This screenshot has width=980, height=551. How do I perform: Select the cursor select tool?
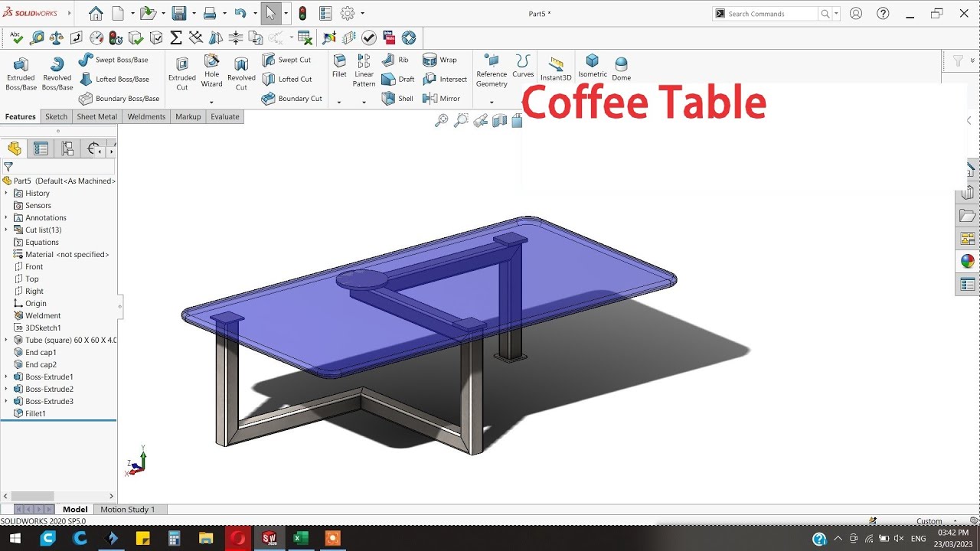270,14
